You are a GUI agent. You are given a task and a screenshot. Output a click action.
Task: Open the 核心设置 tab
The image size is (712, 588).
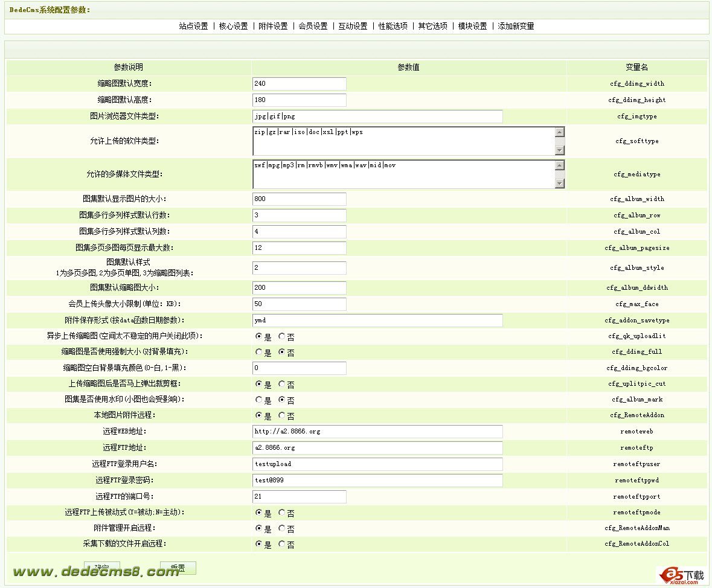coord(233,26)
